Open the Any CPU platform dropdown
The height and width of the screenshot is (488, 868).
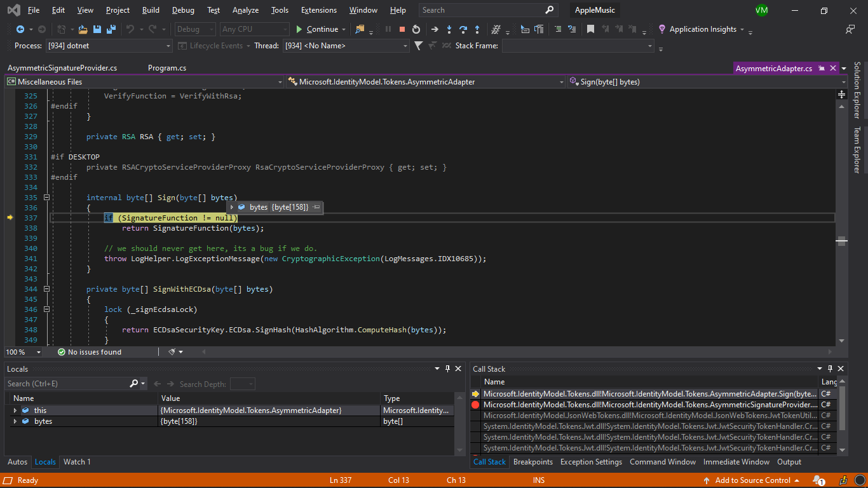tap(254, 29)
